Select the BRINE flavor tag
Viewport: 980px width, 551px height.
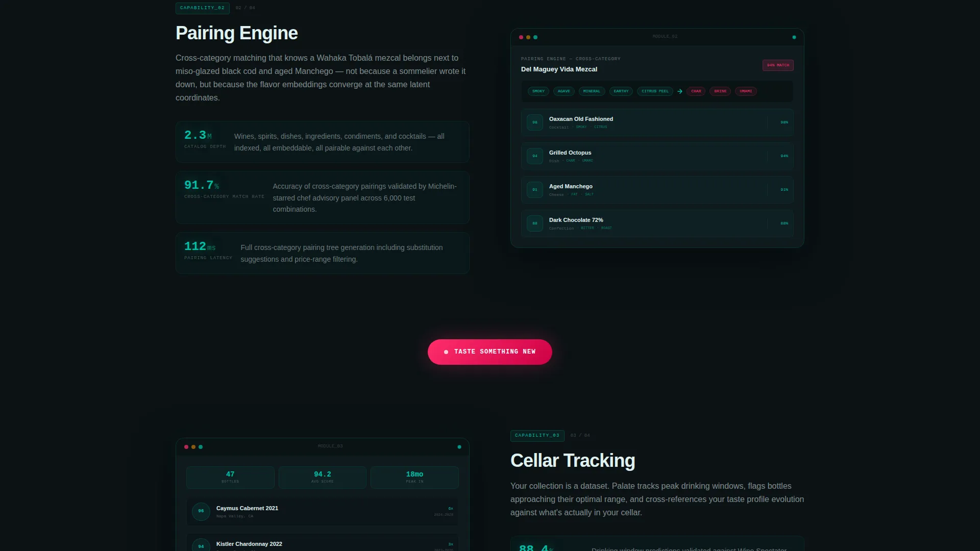[720, 91]
